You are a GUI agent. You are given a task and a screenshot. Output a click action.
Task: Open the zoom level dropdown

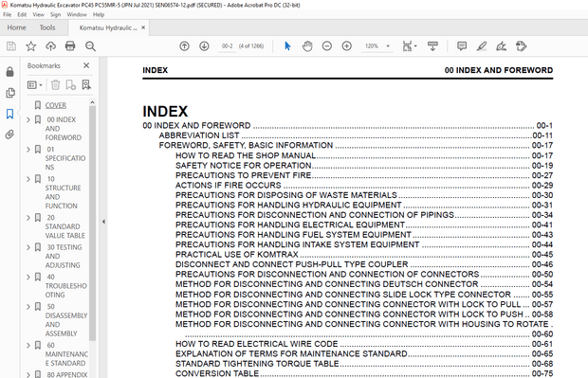(x=388, y=46)
